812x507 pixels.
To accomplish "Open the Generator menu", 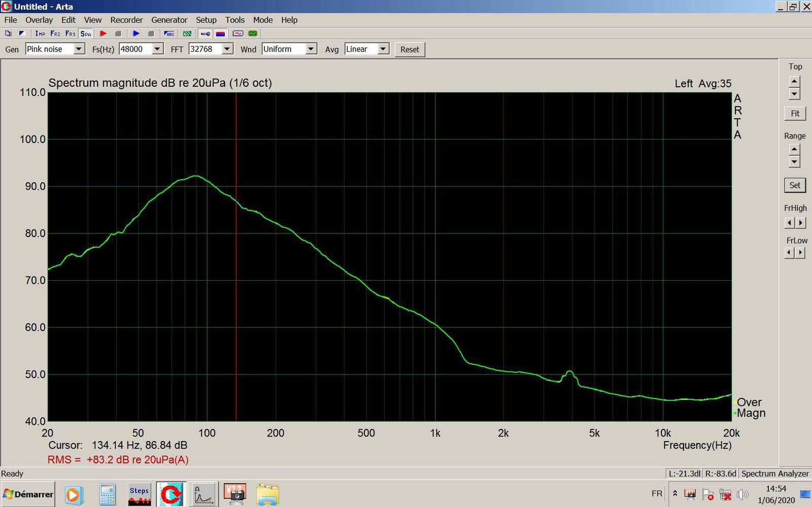I will click(170, 20).
